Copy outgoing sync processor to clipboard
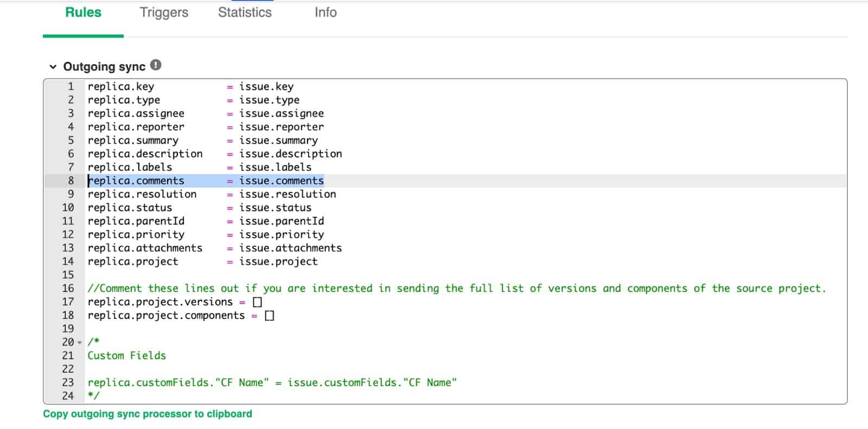 pyautogui.click(x=148, y=414)
